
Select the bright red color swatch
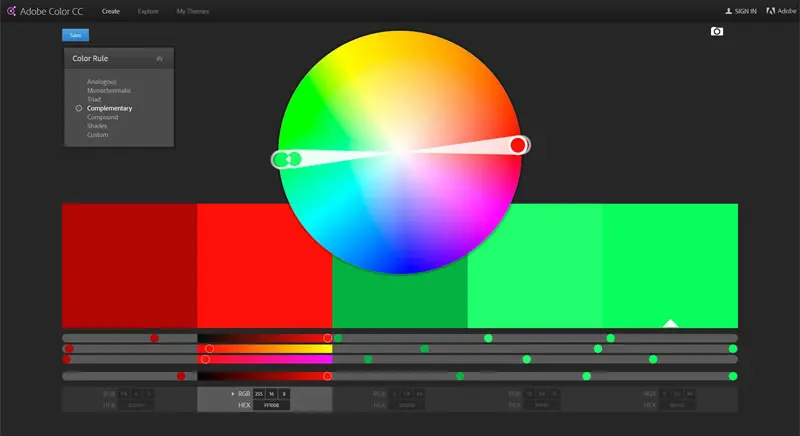264,265
